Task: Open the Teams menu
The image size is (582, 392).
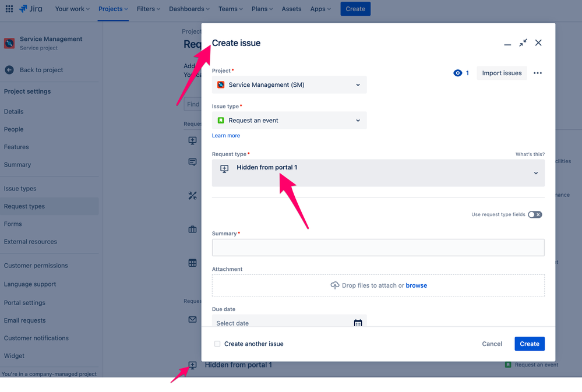Action: click(x=231, y=9)
